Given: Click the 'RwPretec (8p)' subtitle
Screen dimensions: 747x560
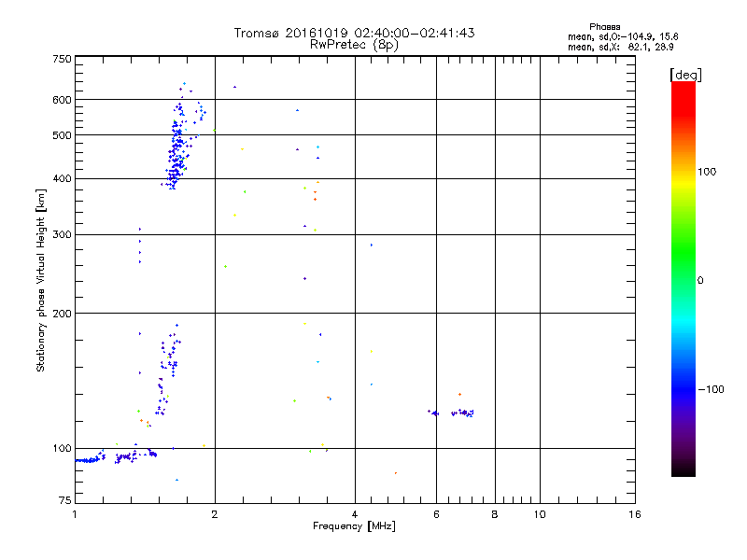Looking at the screenshot, I should coord(354,45).
